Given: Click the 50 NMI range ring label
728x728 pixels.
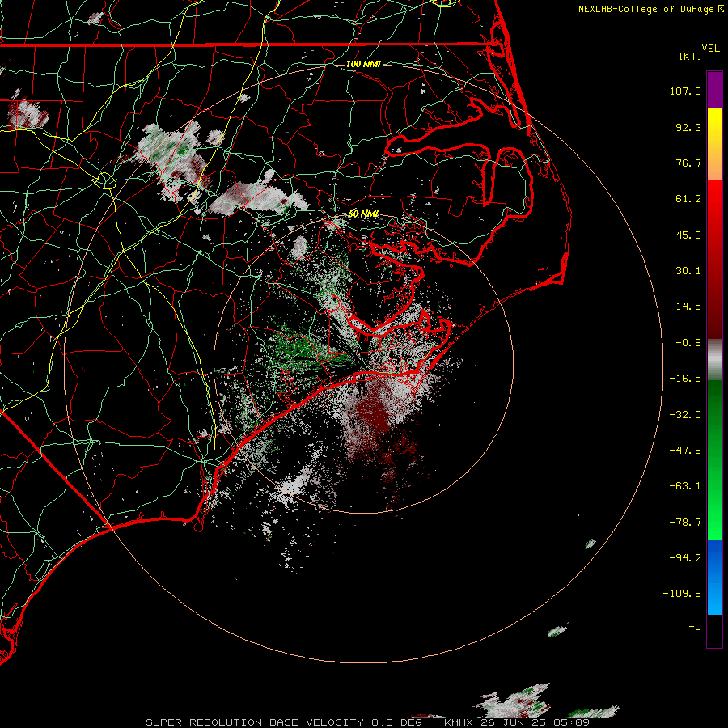Looking at the screenshot, I should click(364, 214).
